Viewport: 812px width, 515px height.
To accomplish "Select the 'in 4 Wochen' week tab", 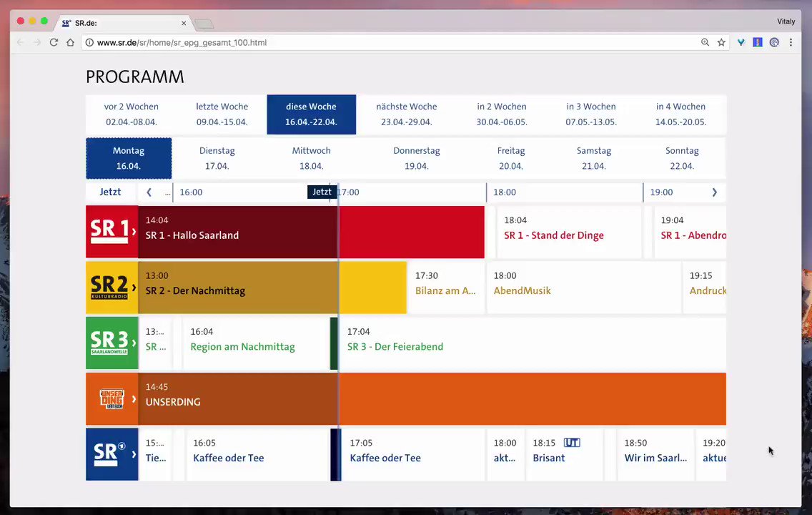I will tap(680, 114).
